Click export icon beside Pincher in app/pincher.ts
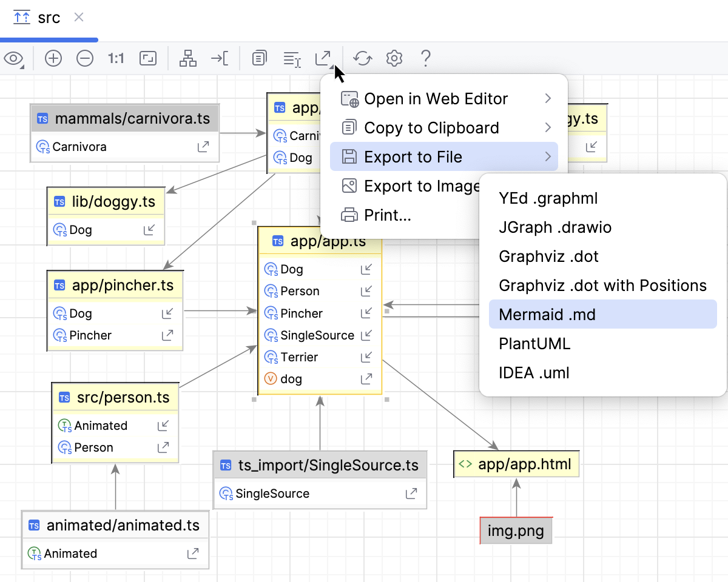Image resolution: width=728 pixels, height=582 pixels. [167, 335]
